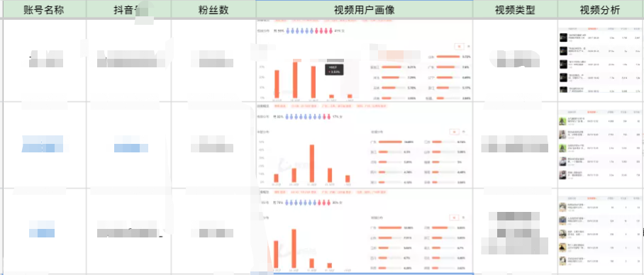The image size is (644, 275).
Task: Select the 视频分析 column header
Action: coord(600,9)
